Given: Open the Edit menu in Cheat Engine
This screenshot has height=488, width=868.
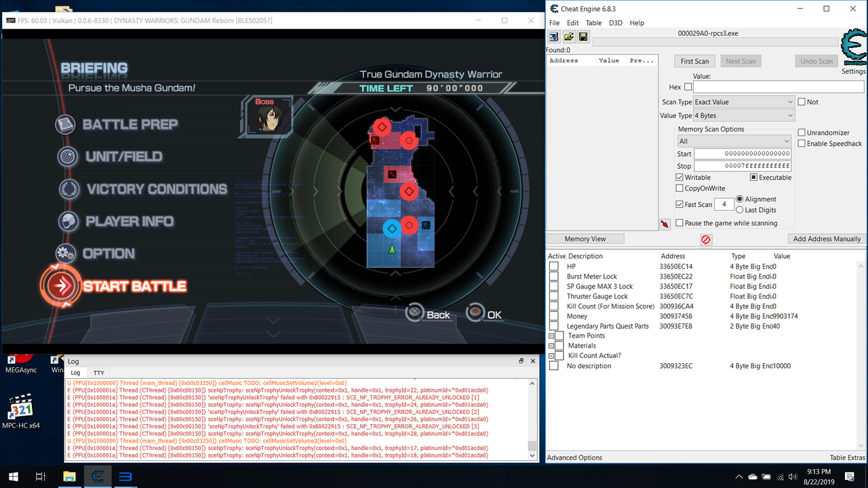Looking at the screenshot, I should point(573,23).
